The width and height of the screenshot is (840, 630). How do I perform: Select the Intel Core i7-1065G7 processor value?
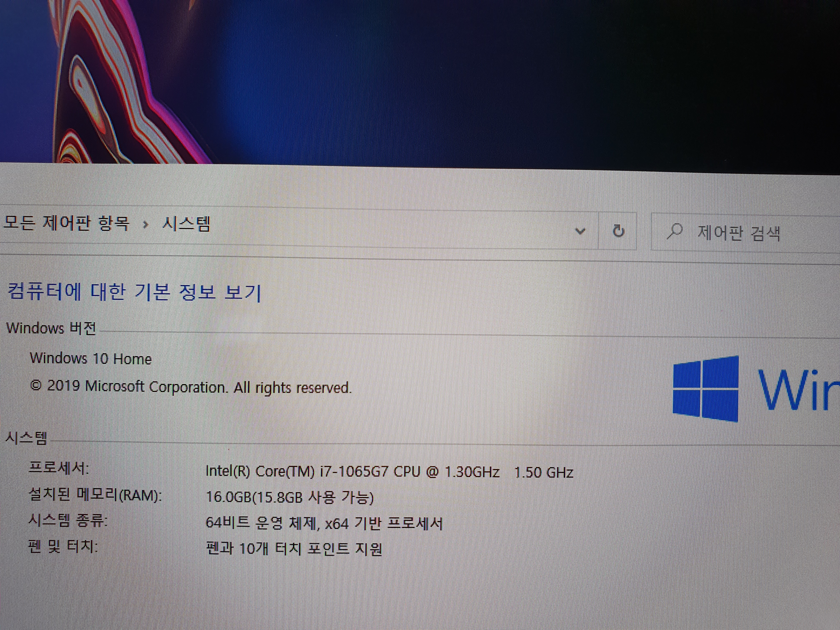pyautogui.click(x=389, y=472)
